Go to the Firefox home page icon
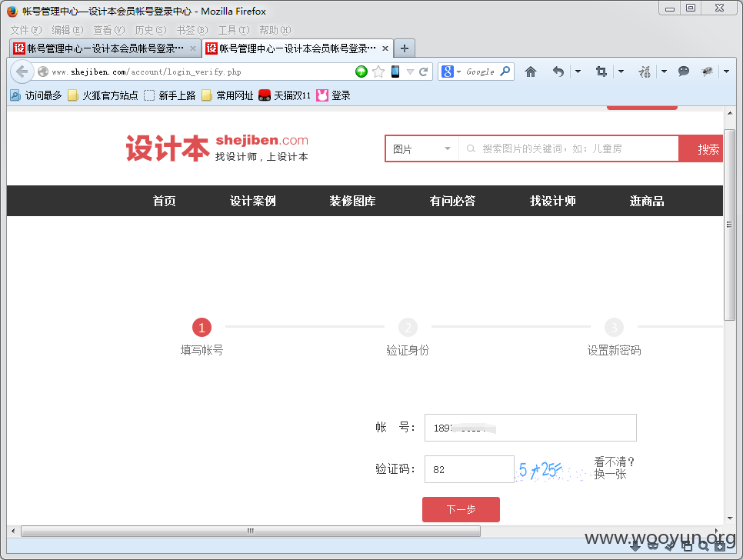This screenshot has height=560, width=743. click(530, 72)
